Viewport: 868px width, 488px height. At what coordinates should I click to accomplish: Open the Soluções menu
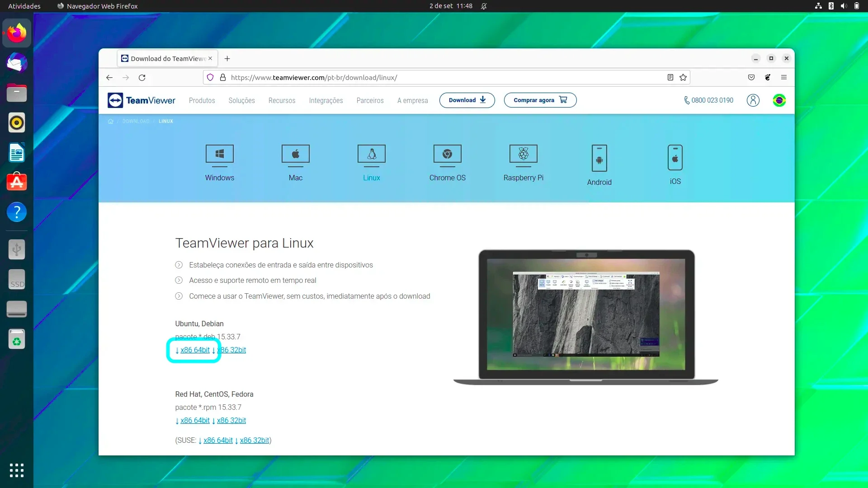(241, 100)
